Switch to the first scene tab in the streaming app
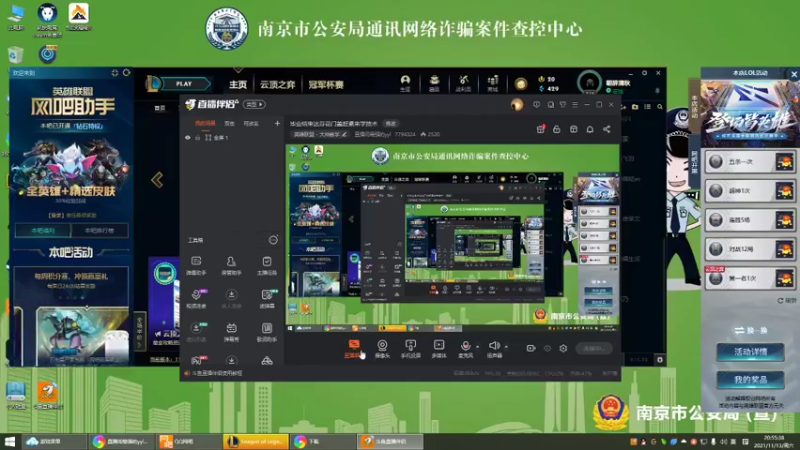800x450 pixels. 205,123
